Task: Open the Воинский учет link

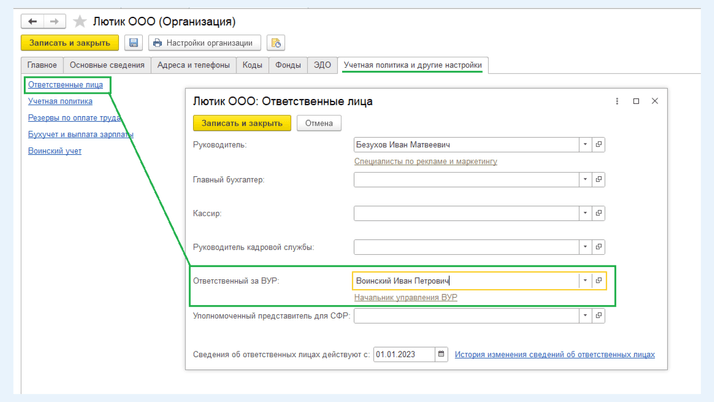Action: coord(55,151)
